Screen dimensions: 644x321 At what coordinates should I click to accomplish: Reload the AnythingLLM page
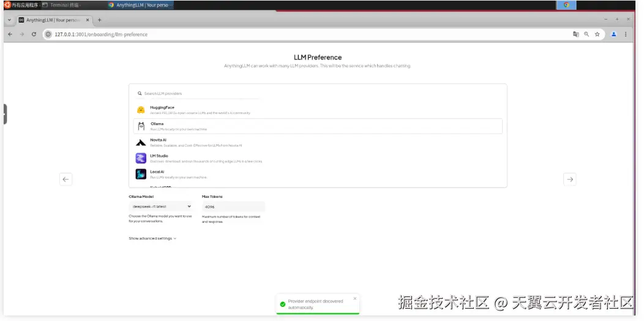(34, 34)
